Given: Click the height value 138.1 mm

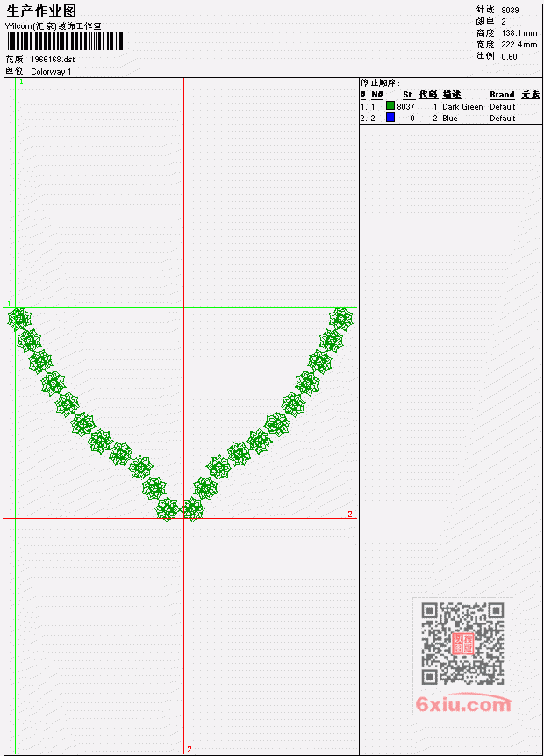Looking at the screenshot, I should pyautogui.click(x=519, y=33).
